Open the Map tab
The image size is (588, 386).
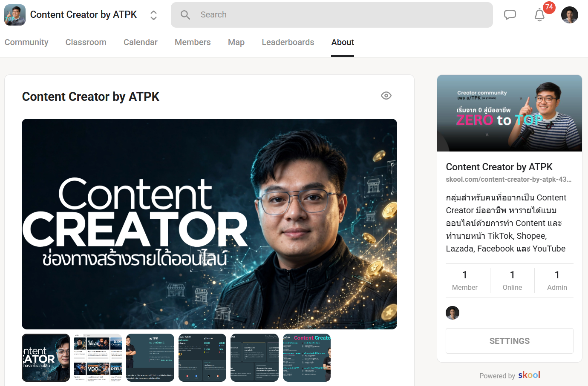click(236, 42)
